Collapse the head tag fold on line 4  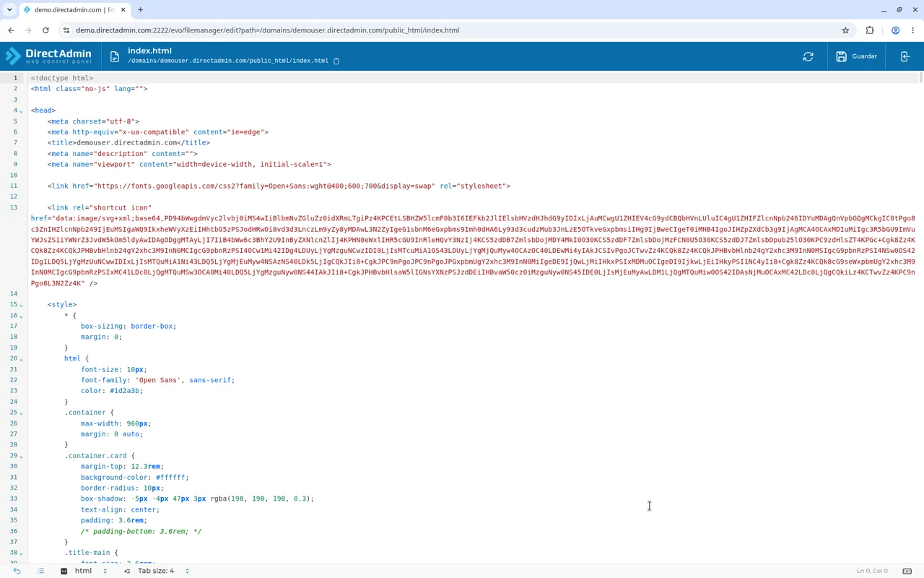pyautogui.click(x=21, y=111)
